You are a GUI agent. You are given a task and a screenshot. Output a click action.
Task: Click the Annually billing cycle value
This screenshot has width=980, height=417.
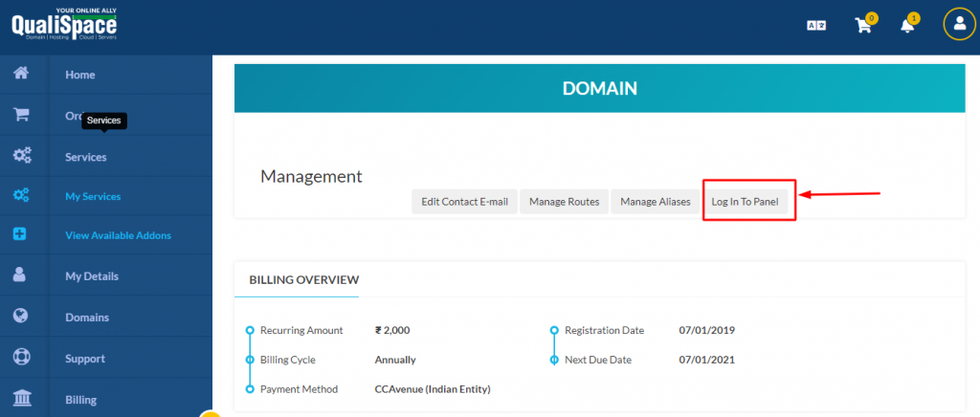point(395,361)
